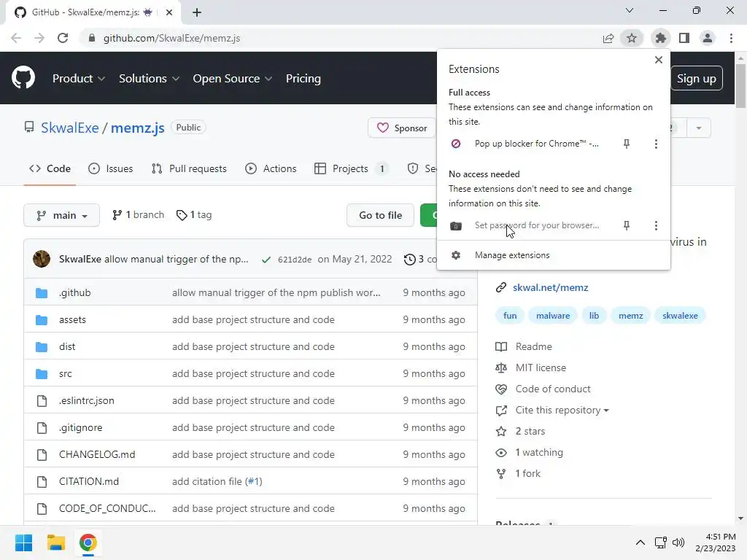Visit the skwal.net/memz link
The width and height of the screenshot is (747, 560).
[x=550, y=287]
